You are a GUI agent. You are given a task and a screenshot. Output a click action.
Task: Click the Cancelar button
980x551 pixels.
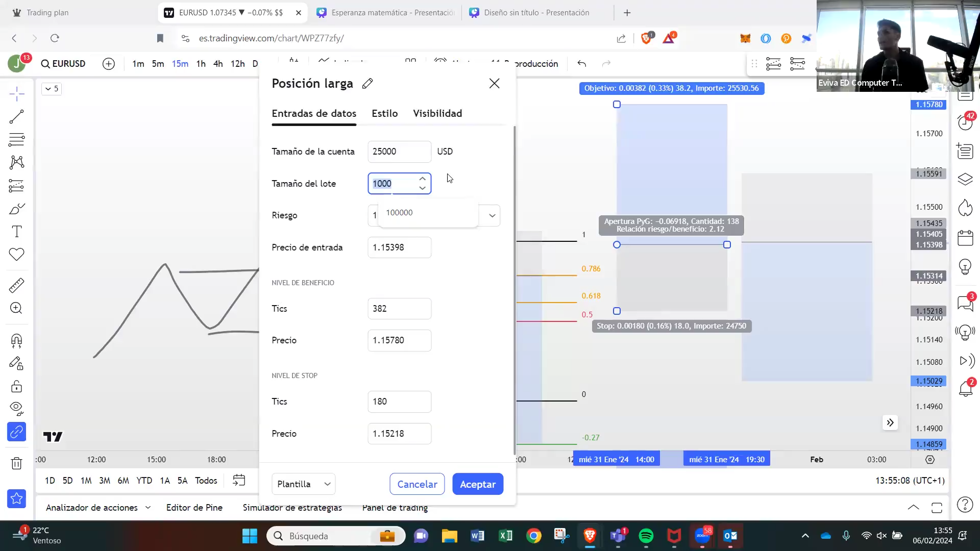click(417, 484)
